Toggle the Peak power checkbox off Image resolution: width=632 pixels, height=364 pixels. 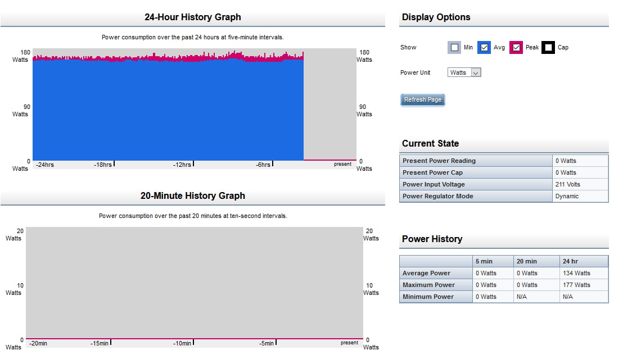516,48
